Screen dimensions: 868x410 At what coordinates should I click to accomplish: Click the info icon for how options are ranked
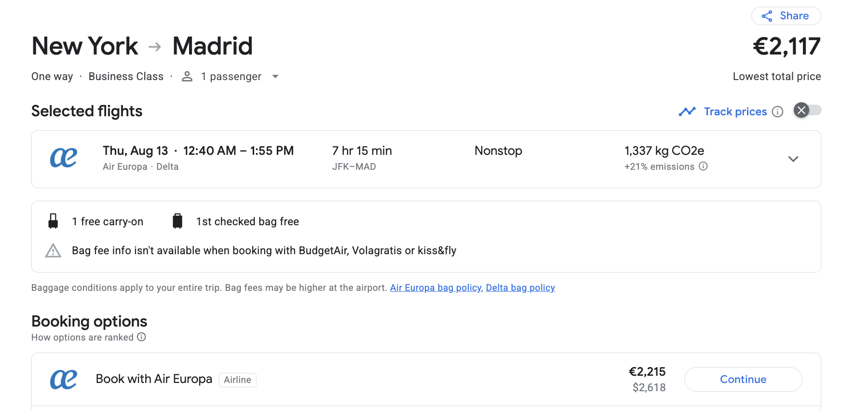141,337
